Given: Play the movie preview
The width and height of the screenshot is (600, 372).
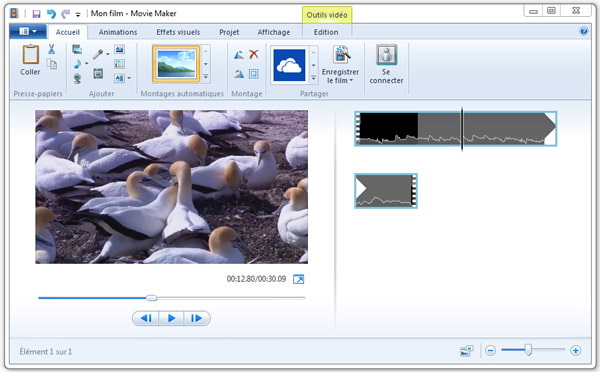Looking at the screenshot, I should tap(171, 318).
